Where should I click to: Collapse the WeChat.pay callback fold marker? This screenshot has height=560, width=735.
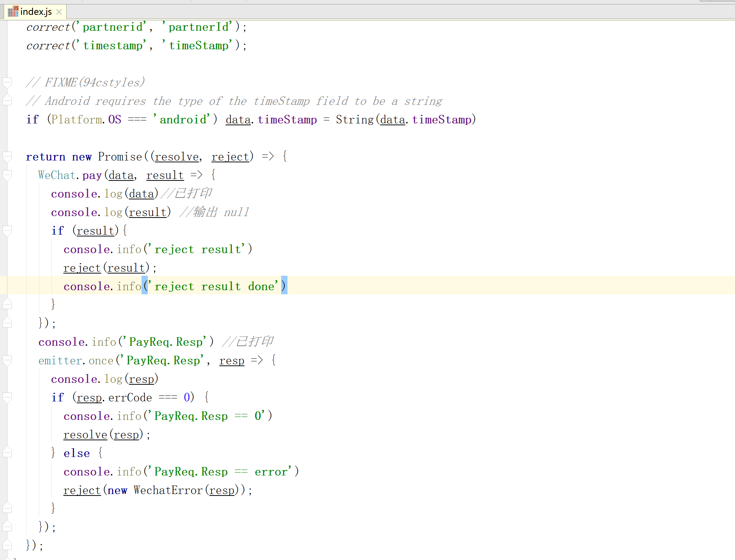[x=7, y=175]
